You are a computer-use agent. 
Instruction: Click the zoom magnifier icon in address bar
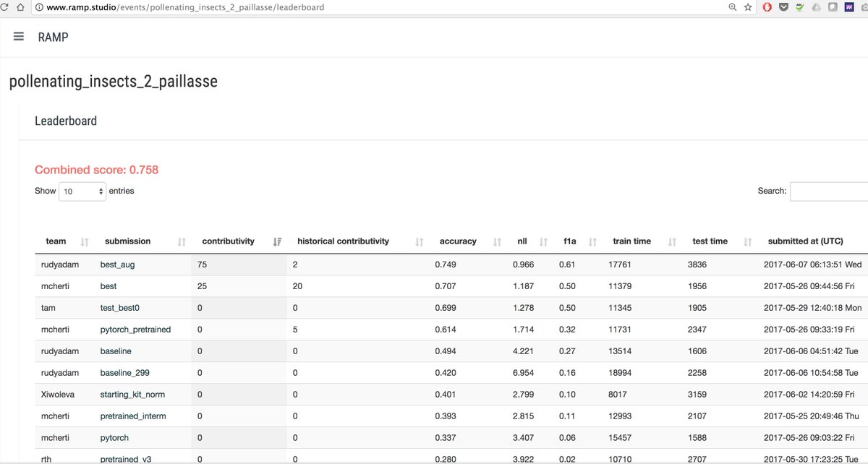733,7
